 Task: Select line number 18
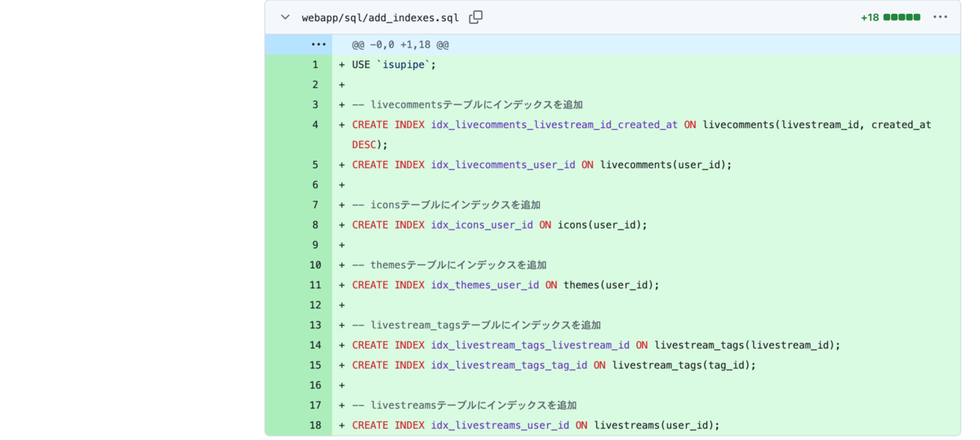(315, 424)
